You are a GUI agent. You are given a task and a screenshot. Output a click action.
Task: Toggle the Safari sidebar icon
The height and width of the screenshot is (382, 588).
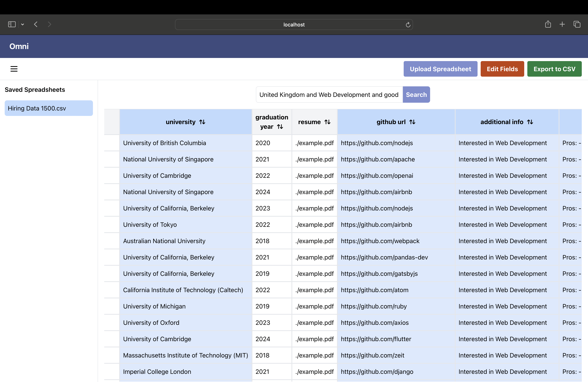pyautogui.click(x=12, y=24)
